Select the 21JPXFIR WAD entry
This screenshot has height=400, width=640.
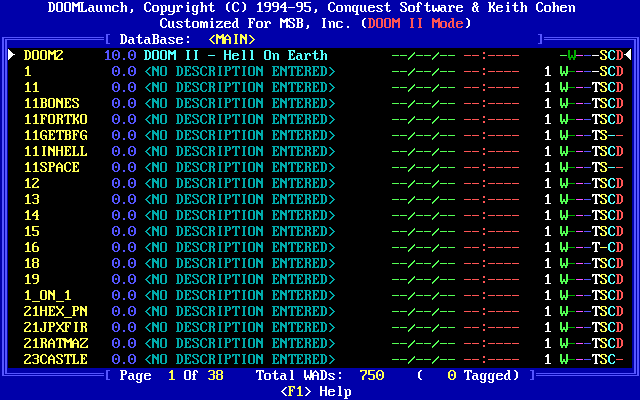(320, 327)
